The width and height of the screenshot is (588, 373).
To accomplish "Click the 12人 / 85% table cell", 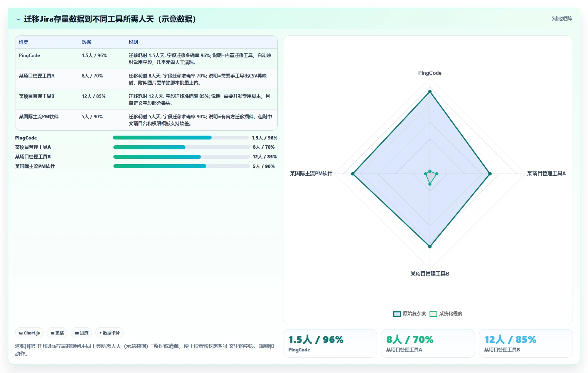I will pos(94,96).
